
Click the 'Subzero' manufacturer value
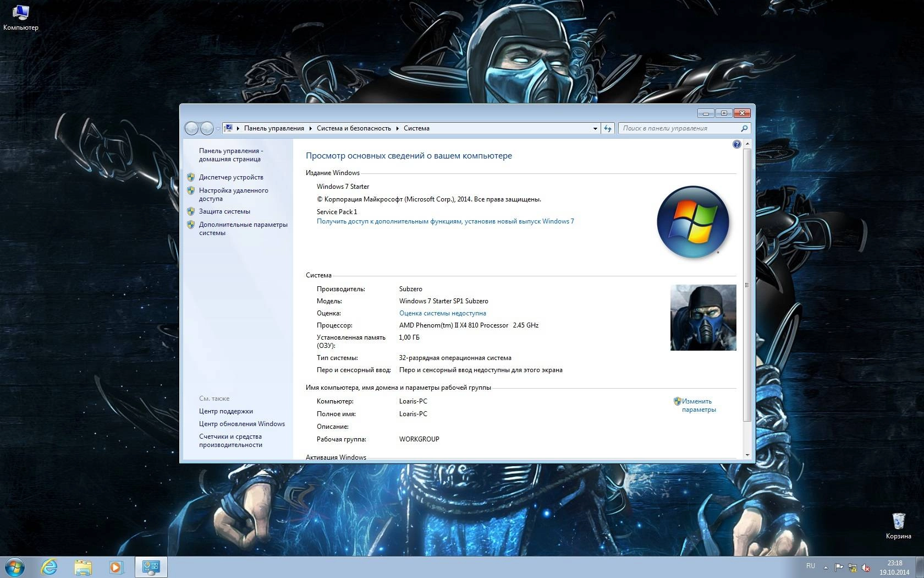coord(411,289)
